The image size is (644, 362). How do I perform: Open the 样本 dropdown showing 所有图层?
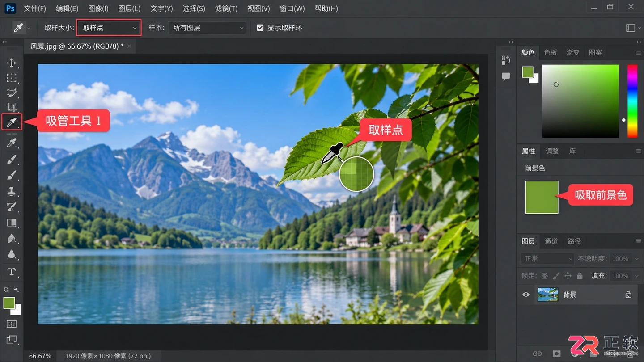click(207, 28)
